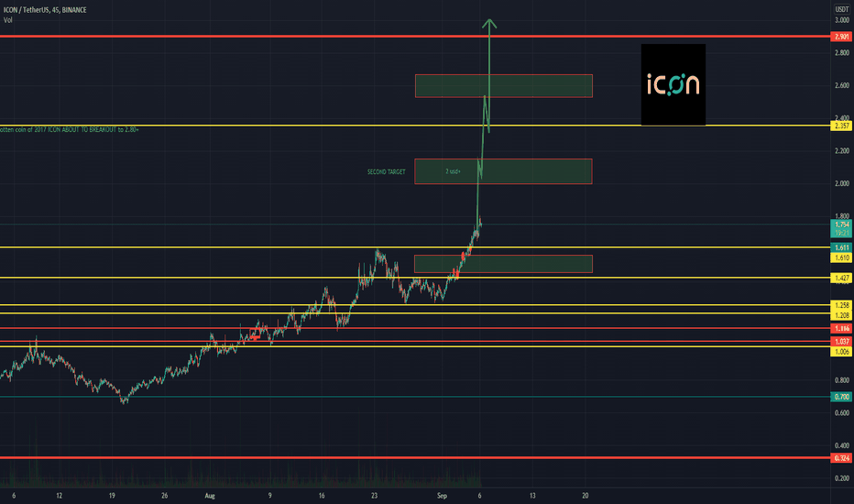Click the 2.600 price axis tick
The height and width of the screenshot is (504, 854).
click(841, 85)
